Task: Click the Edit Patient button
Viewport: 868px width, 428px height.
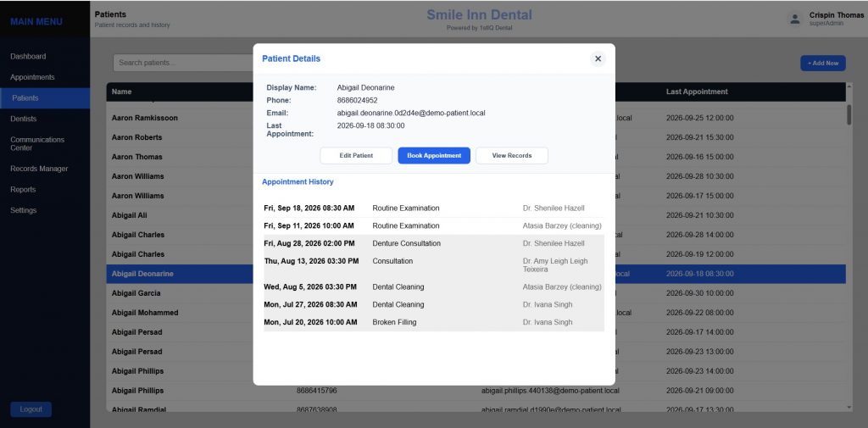Action: tap(356, 156)
